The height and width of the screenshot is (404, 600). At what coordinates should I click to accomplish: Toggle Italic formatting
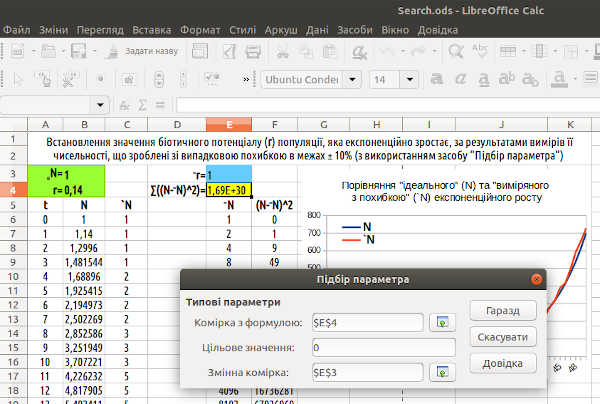[460, 79]
